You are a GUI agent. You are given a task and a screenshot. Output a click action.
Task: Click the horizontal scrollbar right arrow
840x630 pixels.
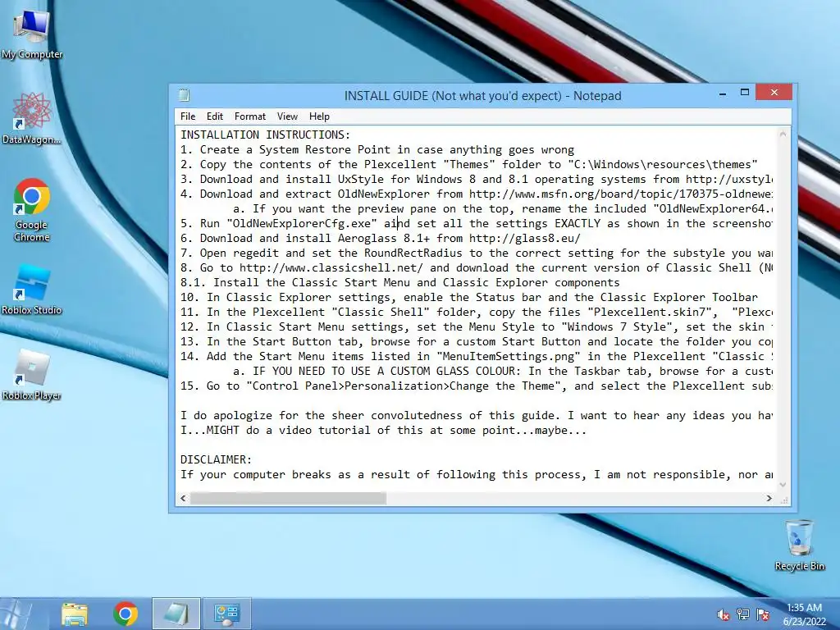tap(769, 498)
